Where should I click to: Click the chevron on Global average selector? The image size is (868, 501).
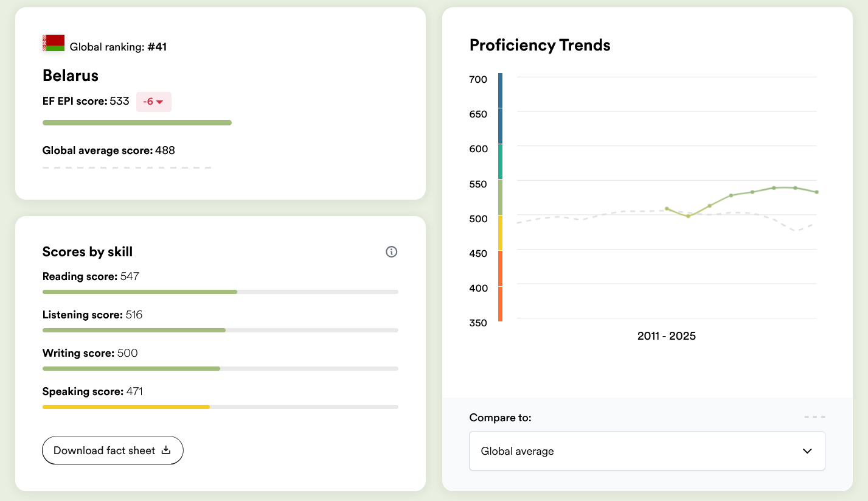pyautogui.click(x=807, y=451)
